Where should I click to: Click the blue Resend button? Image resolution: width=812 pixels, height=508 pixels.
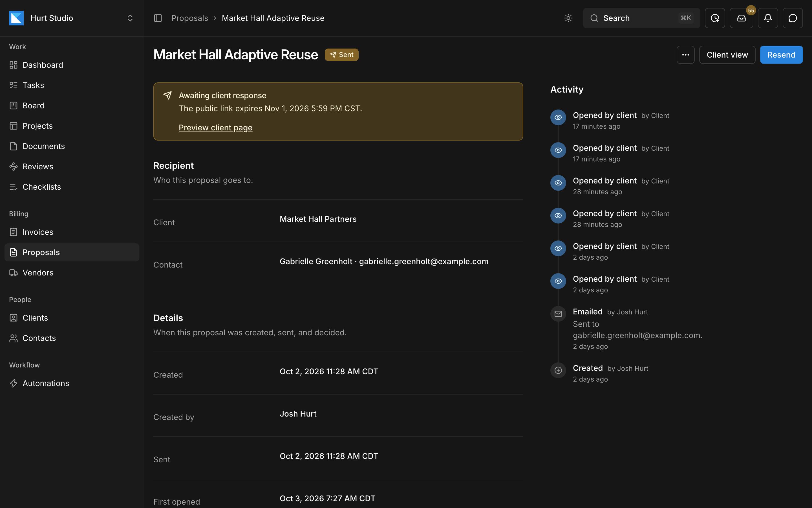(781, 55)
